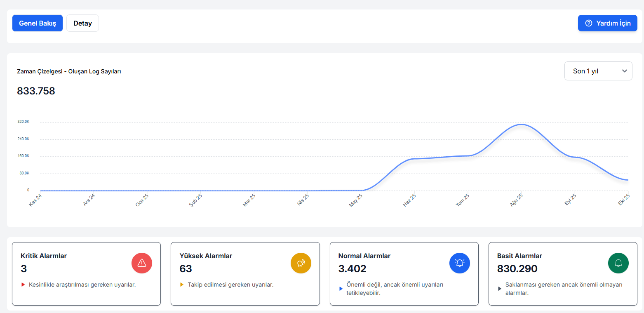Switch to the Detay tab
The image size is (644, 313).
[82, 23]
